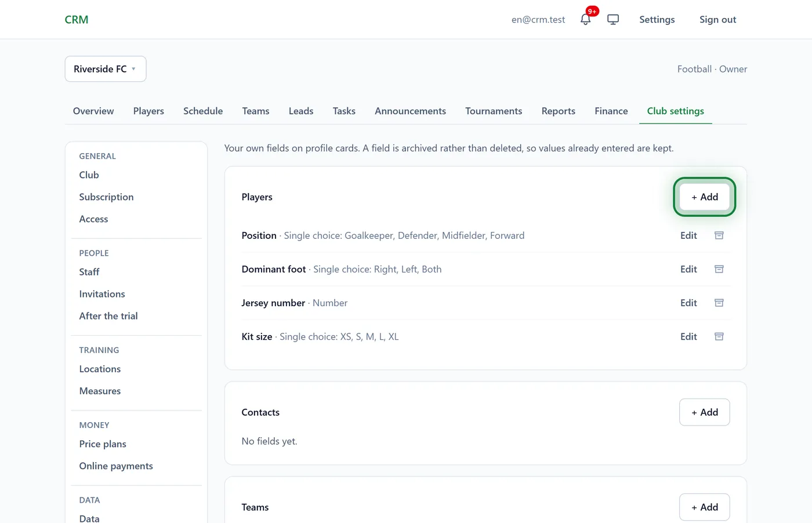Edit the Jersey number field
Image resolution: width=812 pixels, height=523 pixels.
coord(688,303)
